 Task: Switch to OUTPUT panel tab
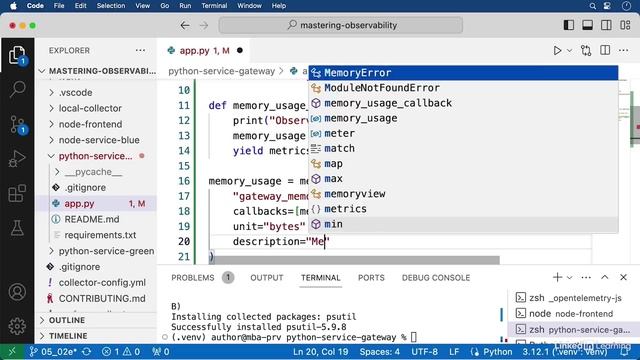coord(267,278)
